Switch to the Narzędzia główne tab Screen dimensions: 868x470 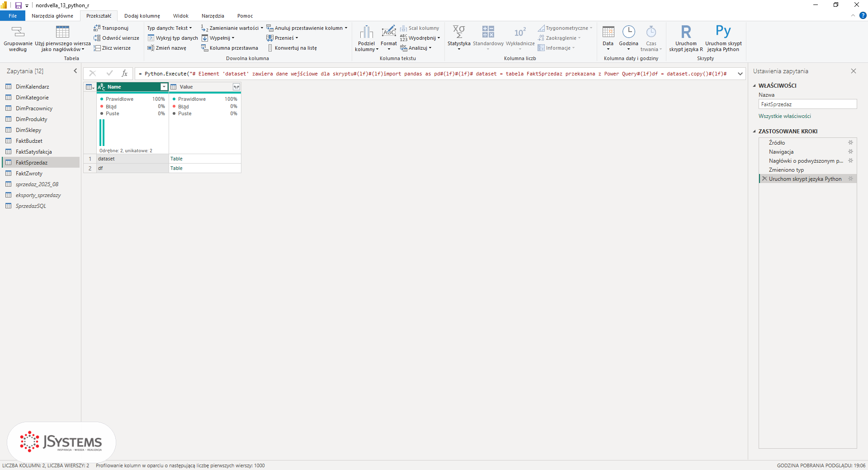[52, 16]
